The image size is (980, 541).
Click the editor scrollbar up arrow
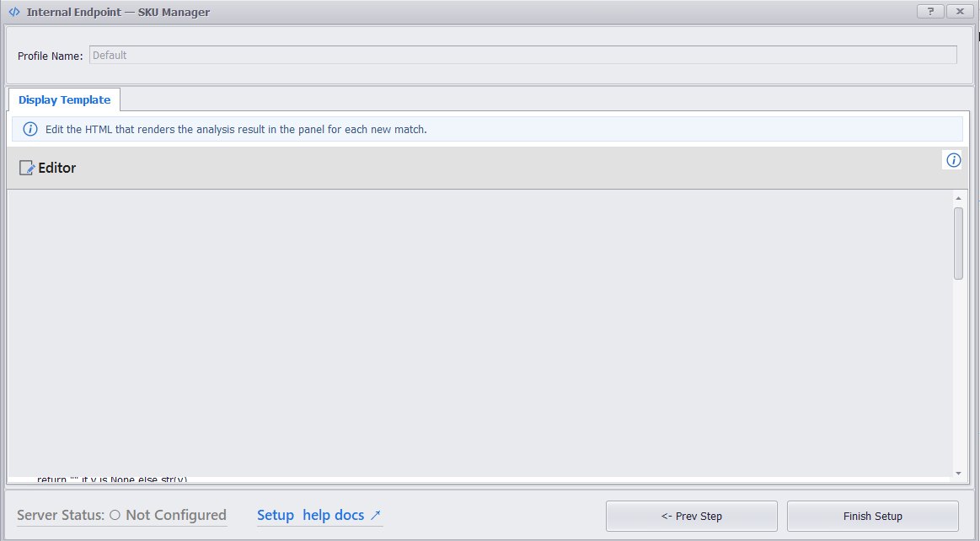[958, 198]
